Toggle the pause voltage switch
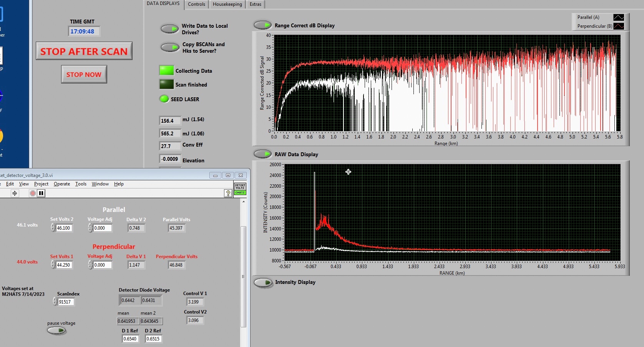The image size is (644, 347). 57,330
